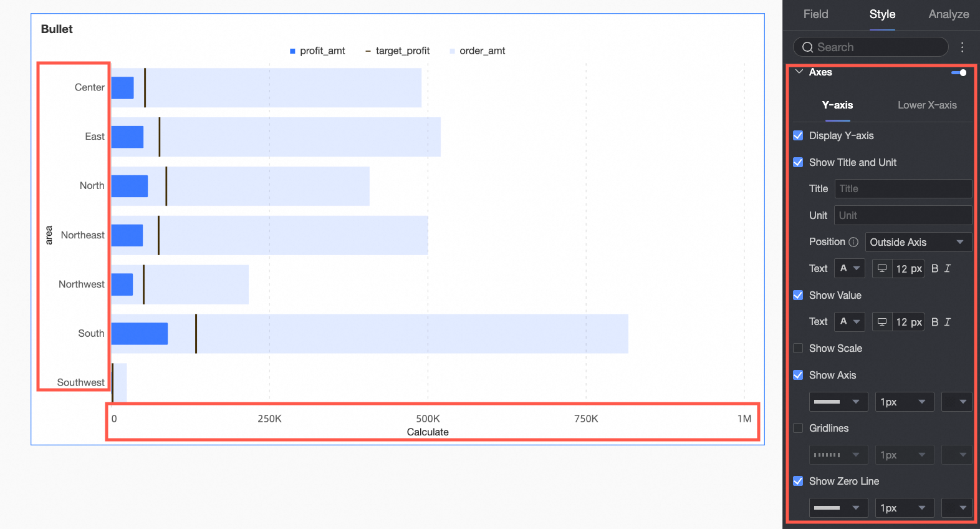The height and width of the screenshot is (529, 980).
Task: Switch to the Analyze tab
Action: [949, 14]
